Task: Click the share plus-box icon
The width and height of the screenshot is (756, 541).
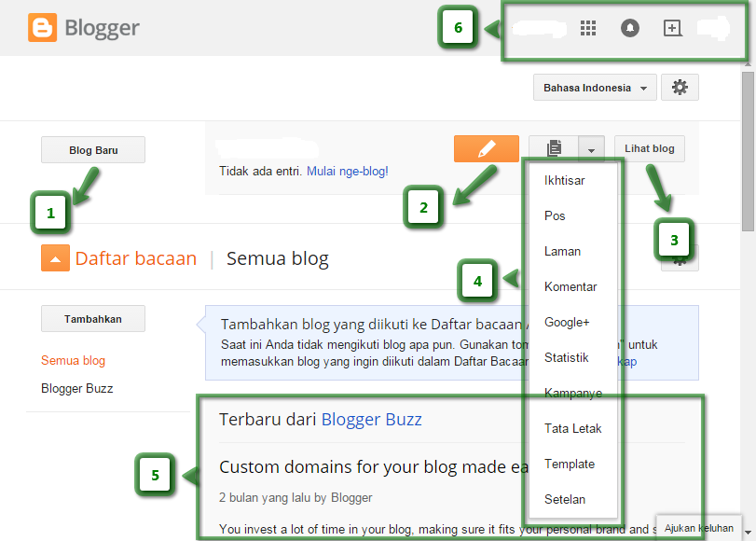Action: (x=673, y=28)
